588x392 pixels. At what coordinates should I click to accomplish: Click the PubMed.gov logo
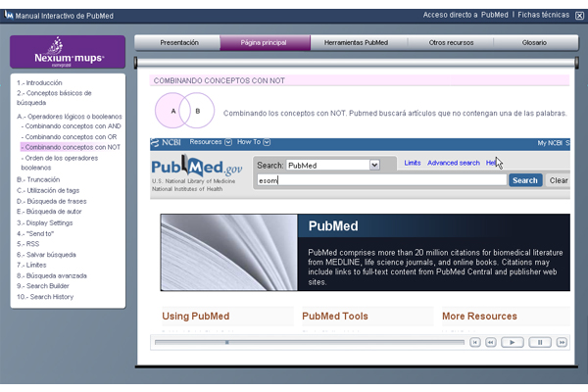coord(197,167)
